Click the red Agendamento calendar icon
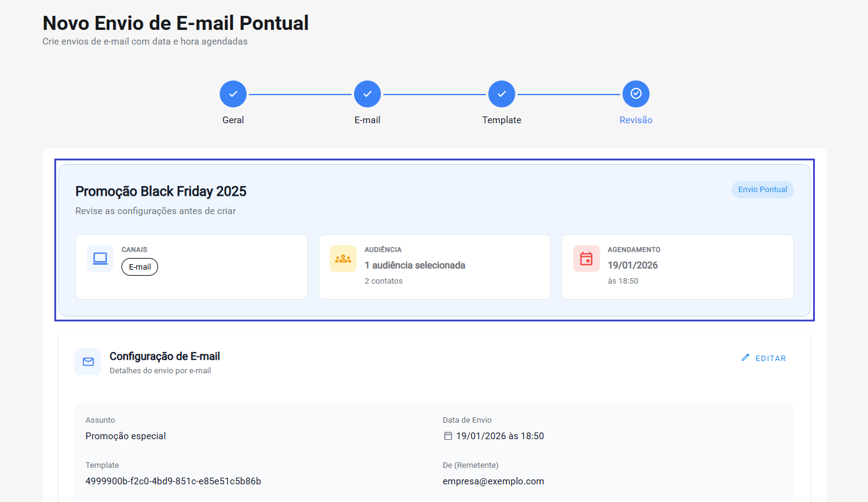 [586, 259]
